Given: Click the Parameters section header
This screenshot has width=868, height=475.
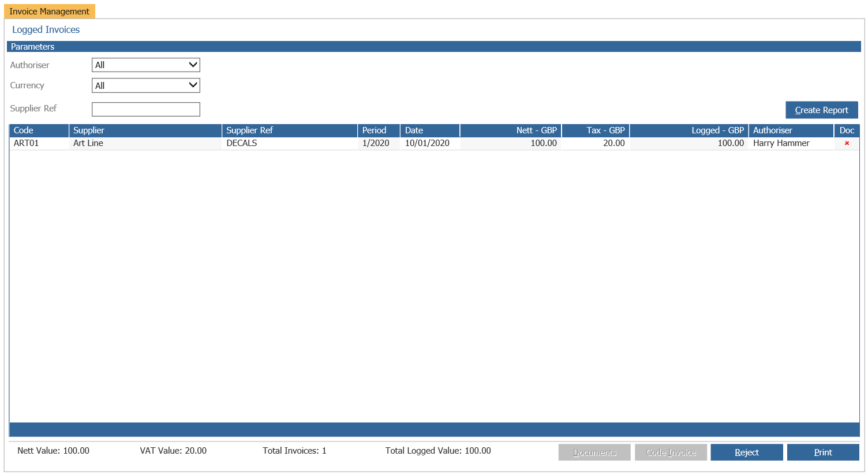Looking at the screenshot, I should click(434, 47).
